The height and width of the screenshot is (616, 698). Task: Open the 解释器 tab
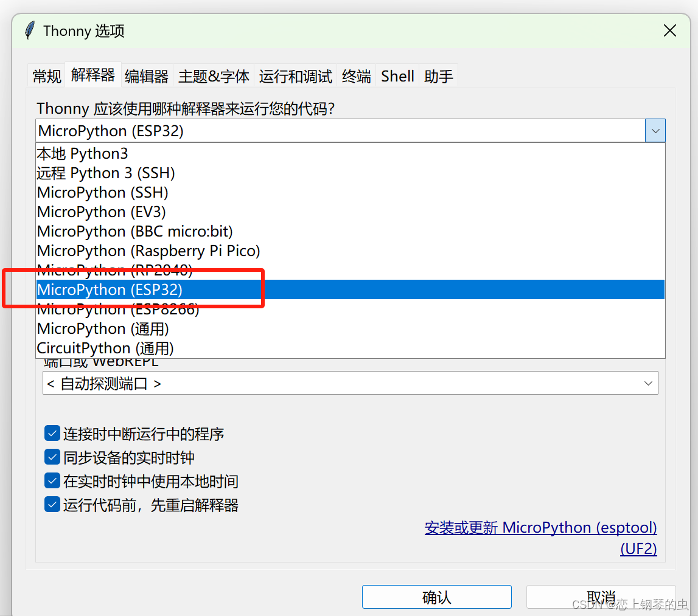pyautogui.click(x=93, y=75)
